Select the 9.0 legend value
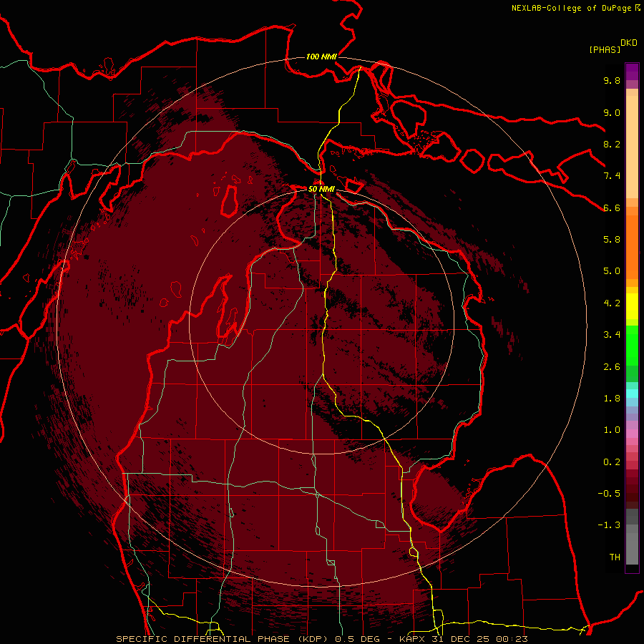Viewport: 644px width, 644px height. click(612, 112)
